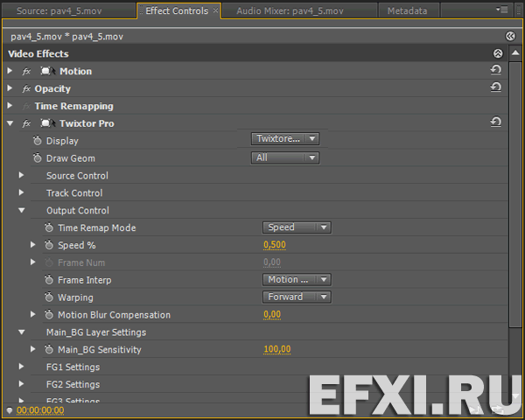Click the vertical scrollbar thumb
Viewport: 525px width, 420px height.
click(x=515, y=194)
